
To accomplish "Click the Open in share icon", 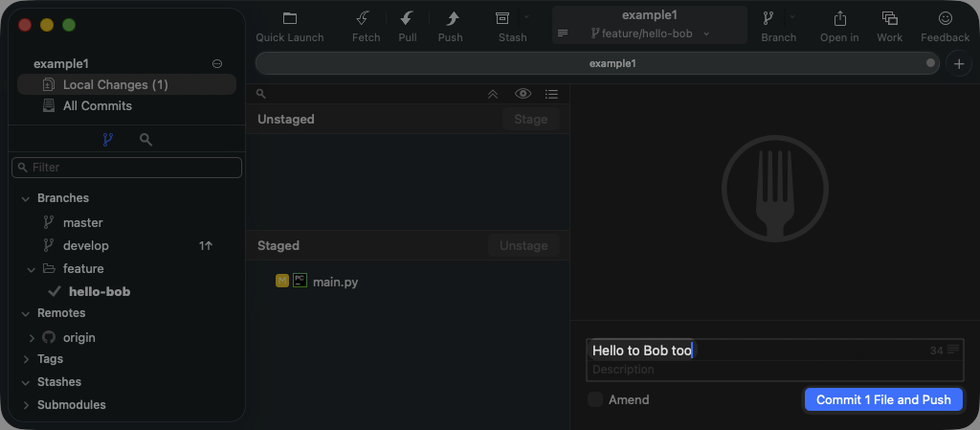I will point(839,19).
